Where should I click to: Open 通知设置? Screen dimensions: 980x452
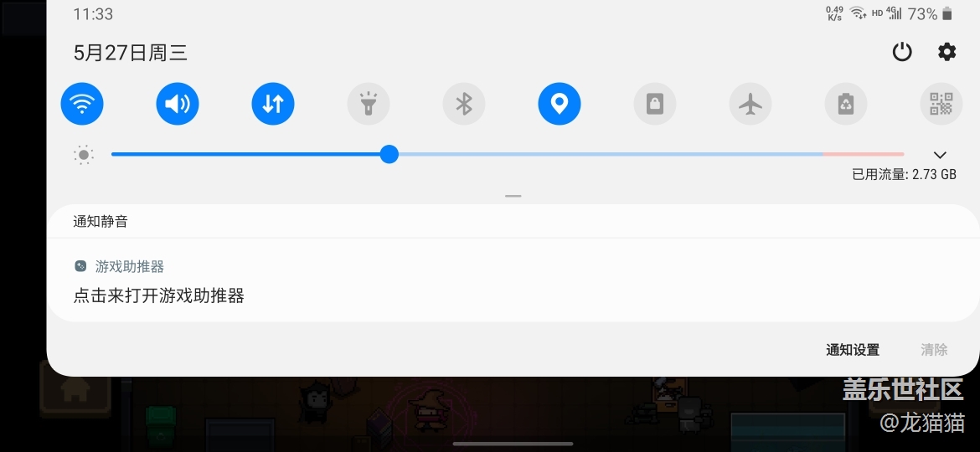(853, 350)
